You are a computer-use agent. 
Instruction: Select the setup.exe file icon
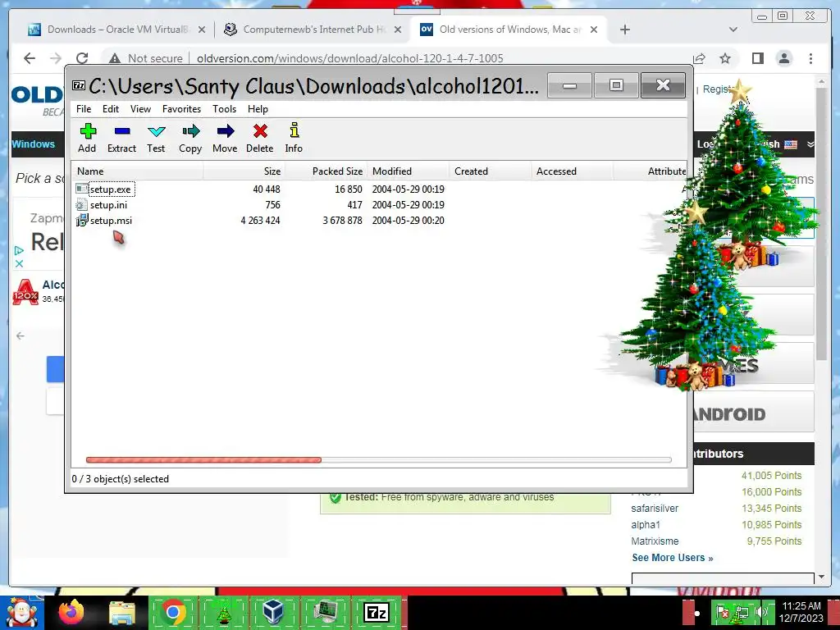tap(81, 189)
